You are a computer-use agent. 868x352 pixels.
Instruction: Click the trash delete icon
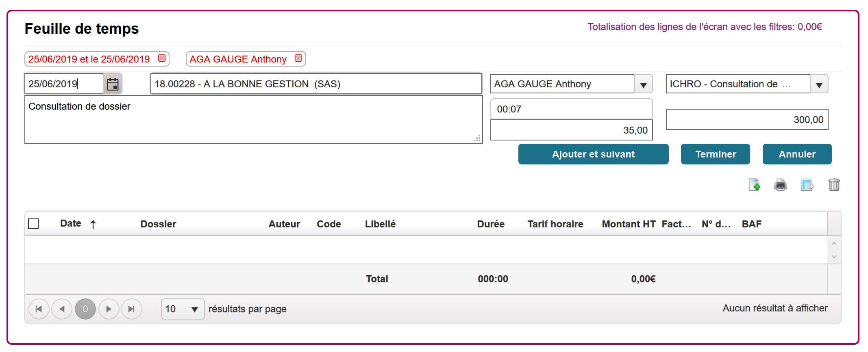pos(834,184)
